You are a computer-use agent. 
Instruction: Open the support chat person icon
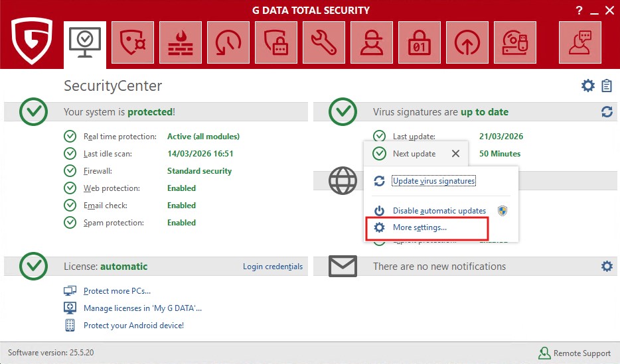(580, 42)
